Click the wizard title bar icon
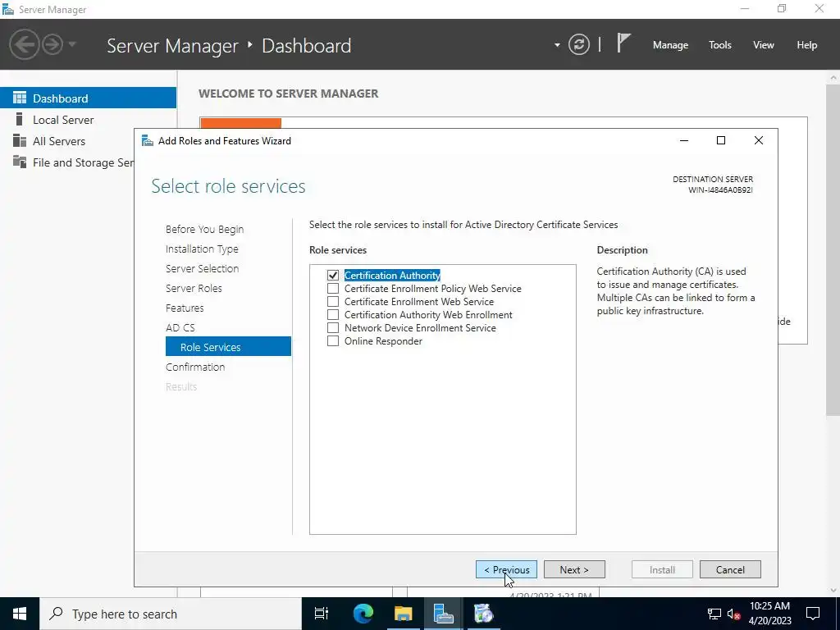This screenshot has height=630, width=840. tap(148, 140)
